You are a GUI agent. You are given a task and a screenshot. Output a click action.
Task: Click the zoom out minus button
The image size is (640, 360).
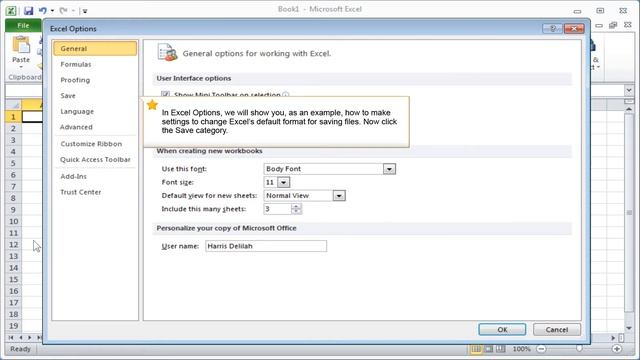(541, 349)
